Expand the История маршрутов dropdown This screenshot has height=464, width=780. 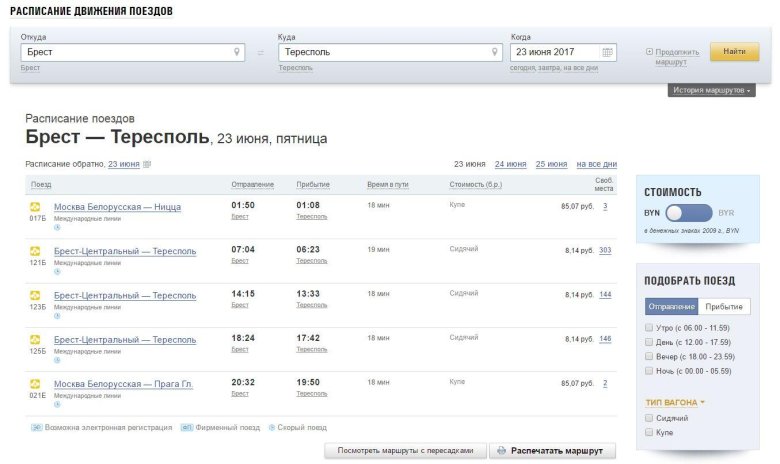[713, 90]
